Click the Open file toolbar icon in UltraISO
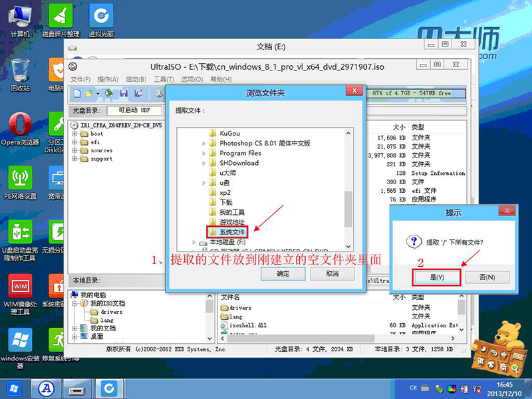 click(x=89, y=93)
